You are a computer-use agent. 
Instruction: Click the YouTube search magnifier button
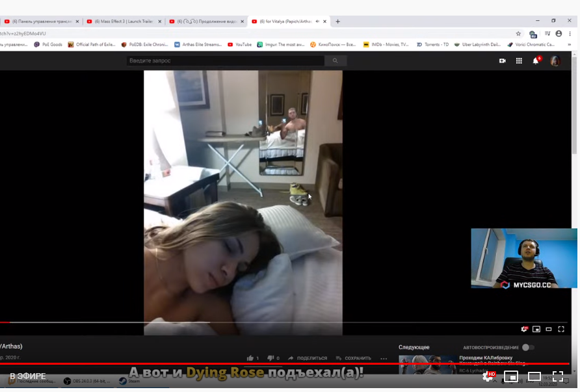coord(336,60)
